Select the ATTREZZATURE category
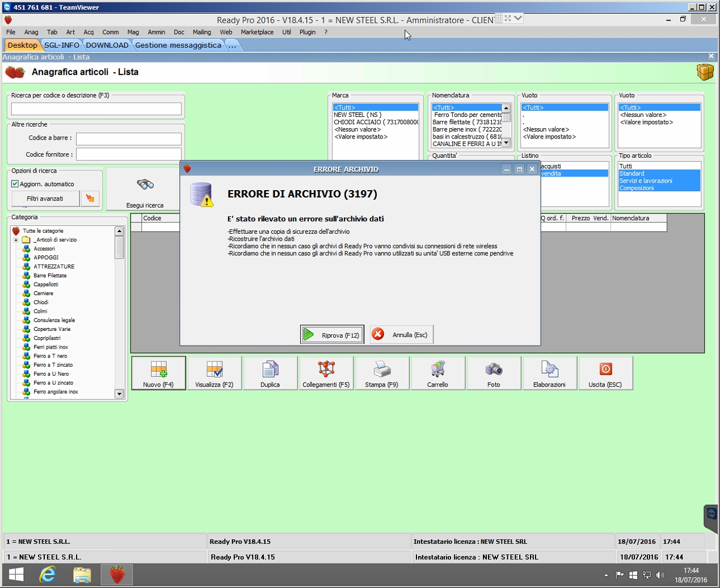 click(x=54, y=267)
